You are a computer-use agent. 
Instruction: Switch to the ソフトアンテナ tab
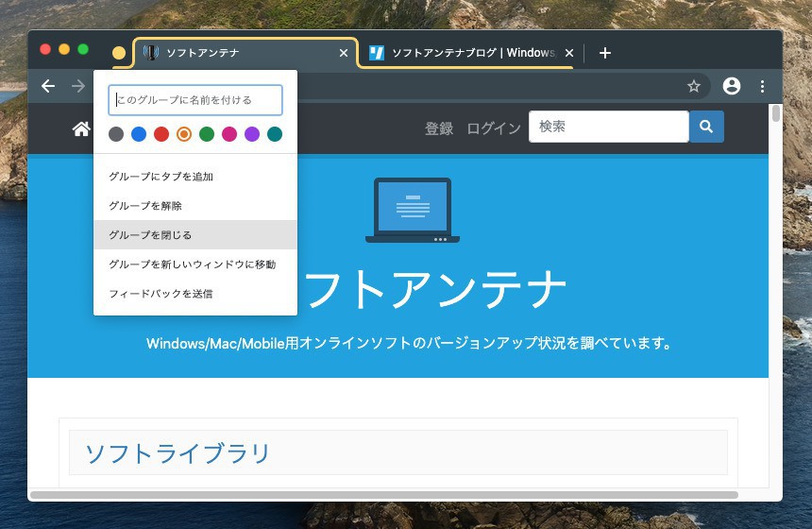[246, 53]
